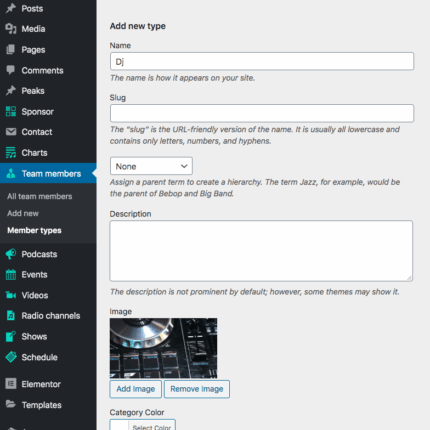Click the Schedule ticket icon
The width and height of the screenshot is (430, 430).
coord(11,357)
